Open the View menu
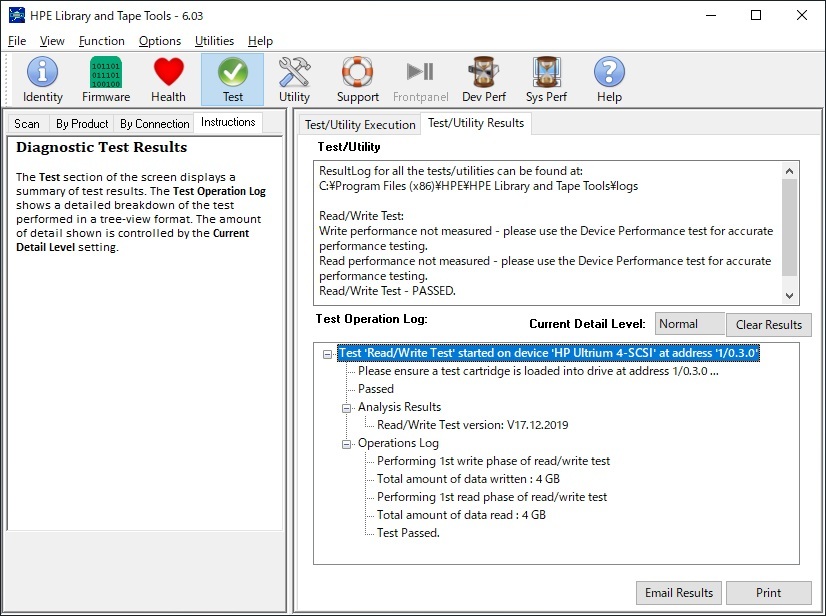The width and height of the screenshot is (826, 616). point(52,41)
